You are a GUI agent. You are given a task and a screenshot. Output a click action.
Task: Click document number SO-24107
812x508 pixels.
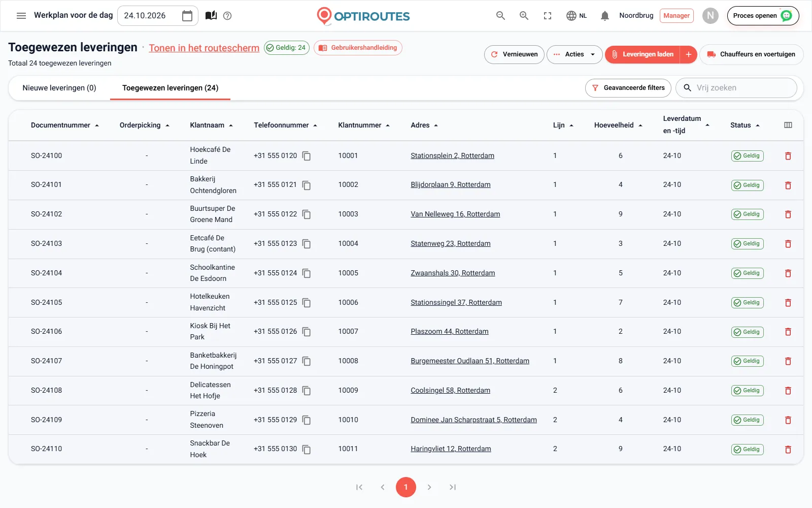point(46,361)
